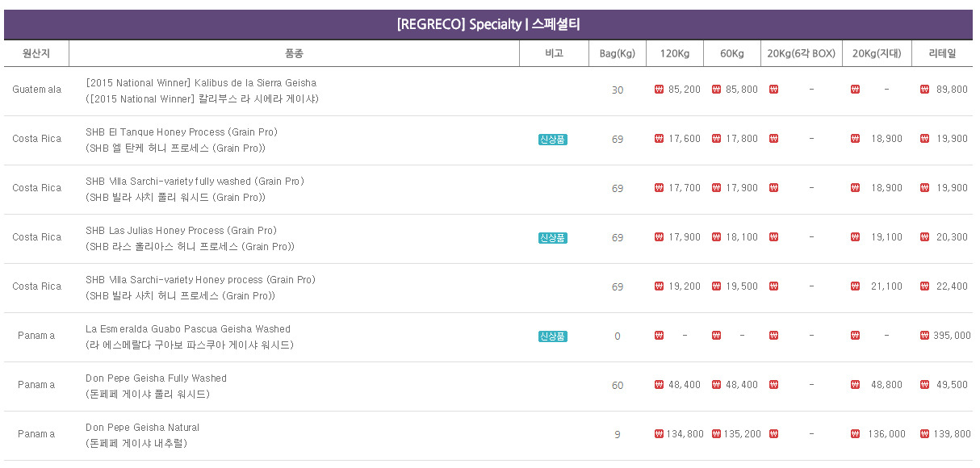980x468 pixels.
Task: Click the 품종 column header
Action: [294, 53]
